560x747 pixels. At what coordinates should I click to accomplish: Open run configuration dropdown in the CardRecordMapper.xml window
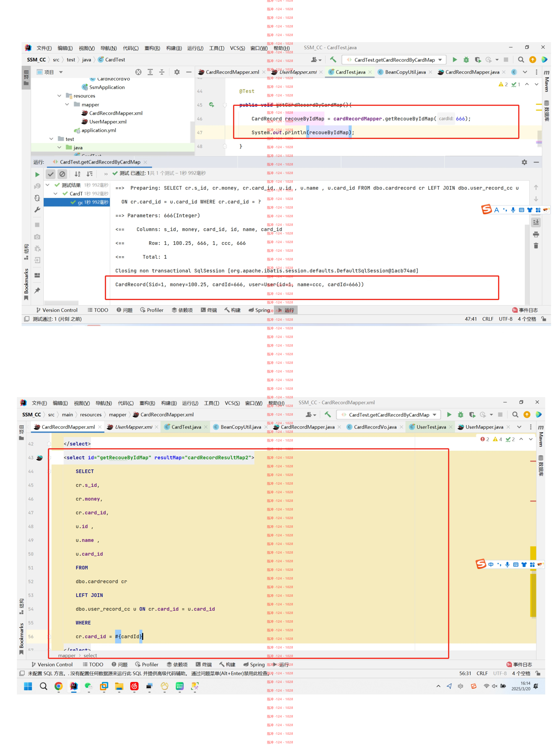coord(389,414)
